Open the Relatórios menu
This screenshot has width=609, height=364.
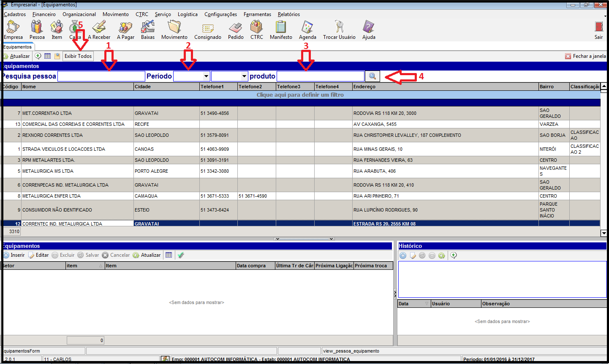[288, 14]
